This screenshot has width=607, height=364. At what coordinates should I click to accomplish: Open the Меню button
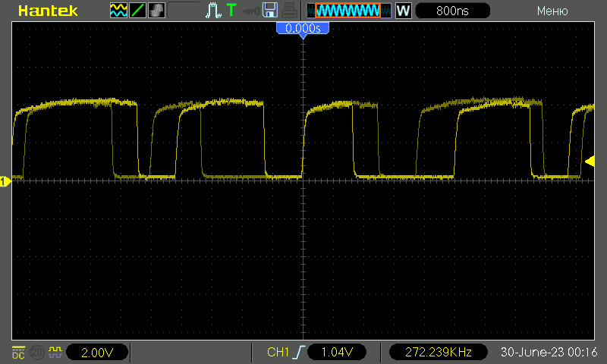click(552, 11)
